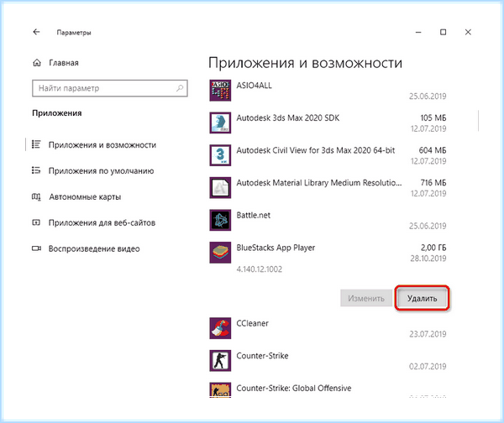Image resolution: width=504 pixels, height=423 pixels.
Task: Select Battle.net in the list
Action: point(254,215)
